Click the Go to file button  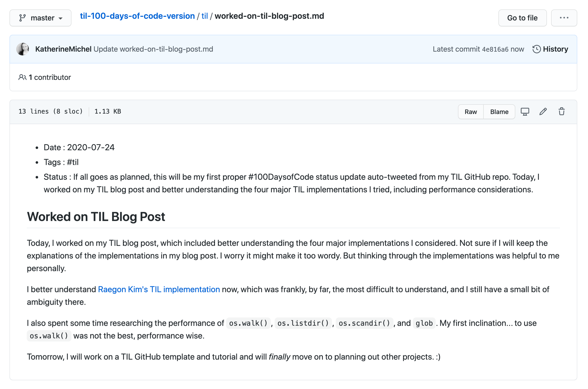point(522,18)
